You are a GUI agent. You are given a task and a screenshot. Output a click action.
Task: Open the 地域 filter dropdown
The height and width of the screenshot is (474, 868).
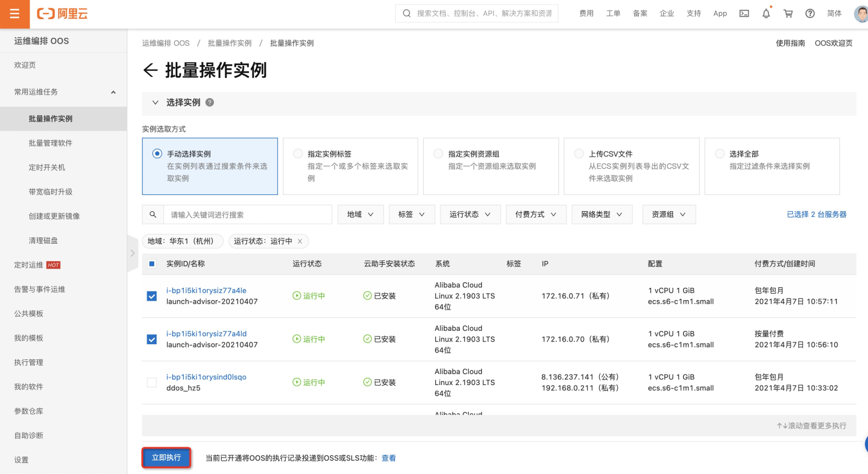click(x=360, y=215)
